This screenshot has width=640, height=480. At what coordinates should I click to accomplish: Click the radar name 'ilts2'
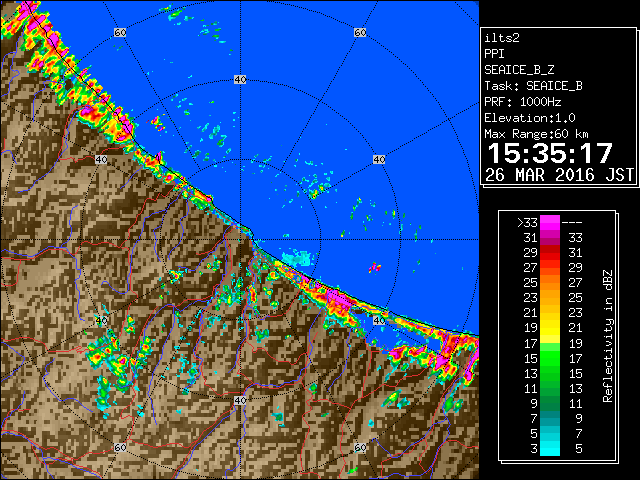(x=502, y=38)
